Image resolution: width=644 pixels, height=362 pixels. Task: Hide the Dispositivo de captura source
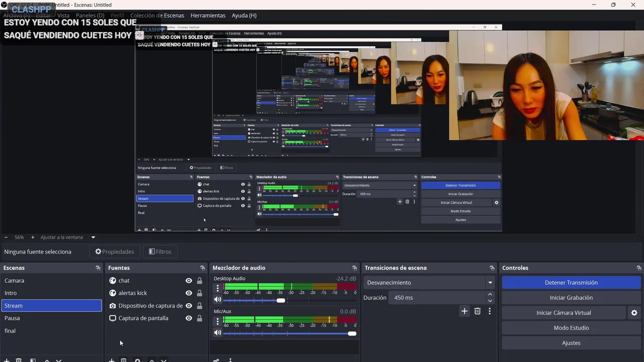(x=189, y=306)
